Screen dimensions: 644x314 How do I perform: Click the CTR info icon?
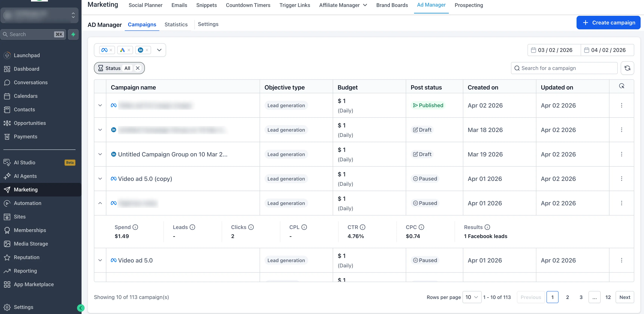pyautogui.click(x=363, y=227)
